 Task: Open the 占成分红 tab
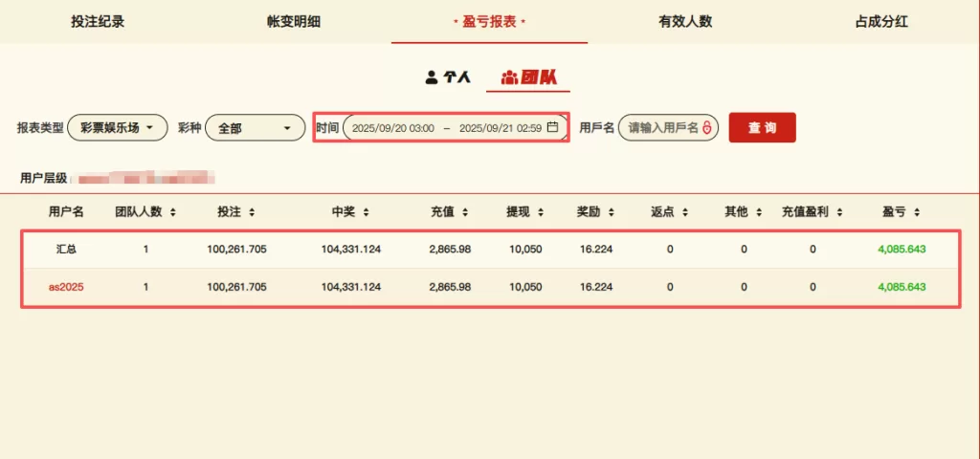[x=881, y=21]
